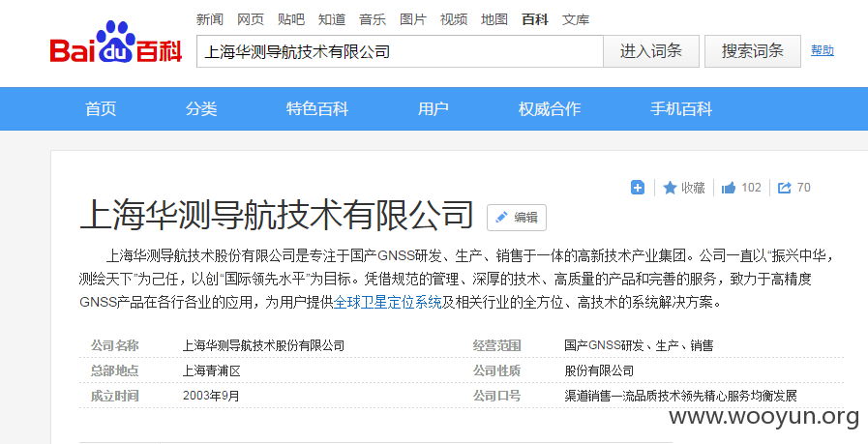Open the 视频 search category
Image resolution: width=868 pixels, height=444 pixels.
point(454,19)
